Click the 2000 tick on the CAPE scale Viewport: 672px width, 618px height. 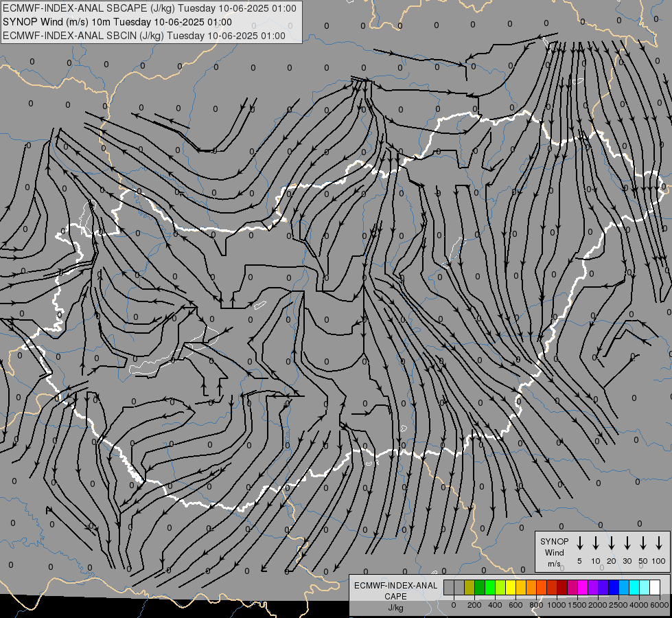coord(598,605)
